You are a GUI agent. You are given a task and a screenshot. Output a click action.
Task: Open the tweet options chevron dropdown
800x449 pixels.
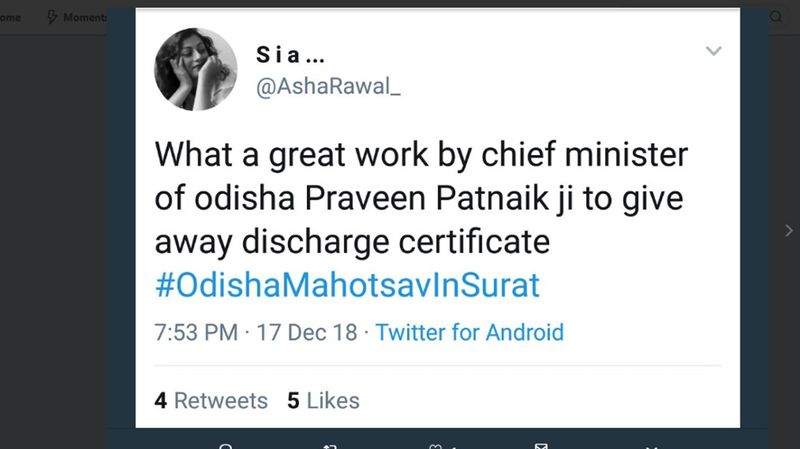(713, 51)
